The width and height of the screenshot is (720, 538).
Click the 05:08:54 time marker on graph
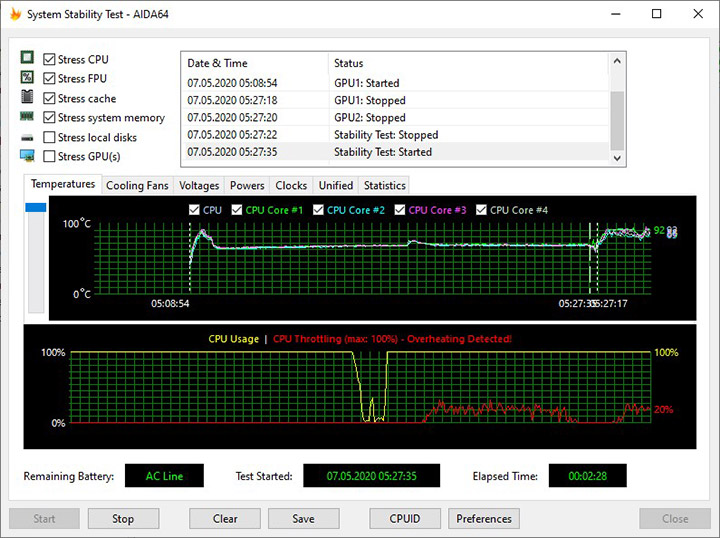170,303
